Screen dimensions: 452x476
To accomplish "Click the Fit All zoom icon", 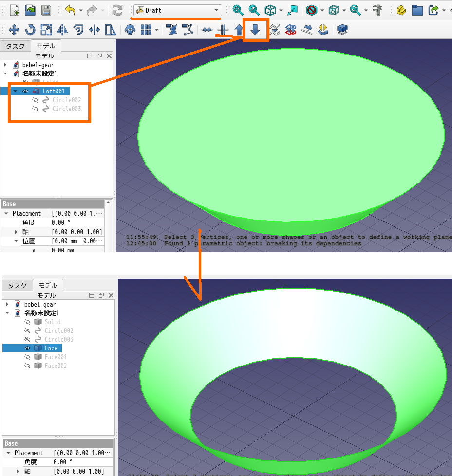I will click(x=238, y=10).
